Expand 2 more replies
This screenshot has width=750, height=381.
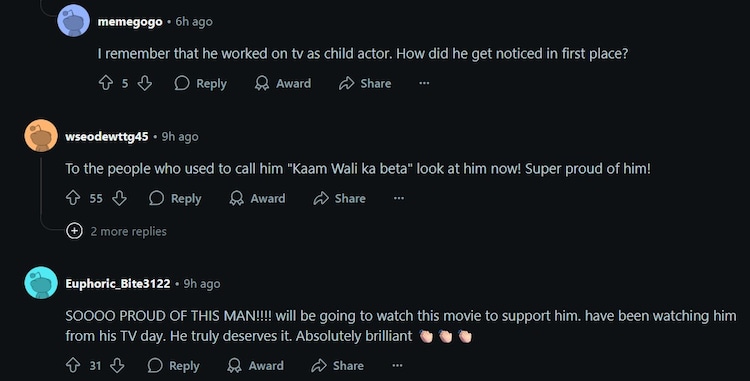[x=117, y=231]
